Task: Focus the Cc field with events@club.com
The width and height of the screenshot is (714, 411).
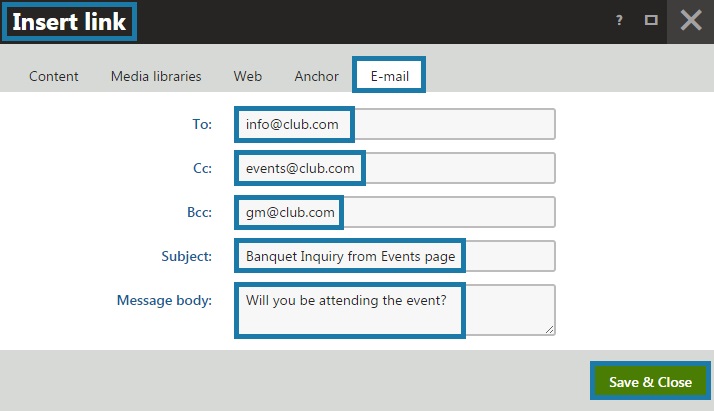Action: pos(395,168)
